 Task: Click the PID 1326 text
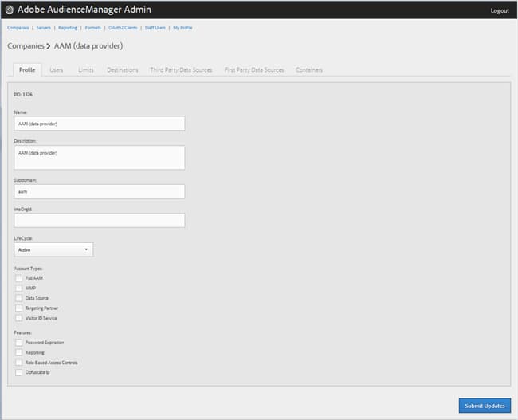pyautogui.click(x=23, y=95)
